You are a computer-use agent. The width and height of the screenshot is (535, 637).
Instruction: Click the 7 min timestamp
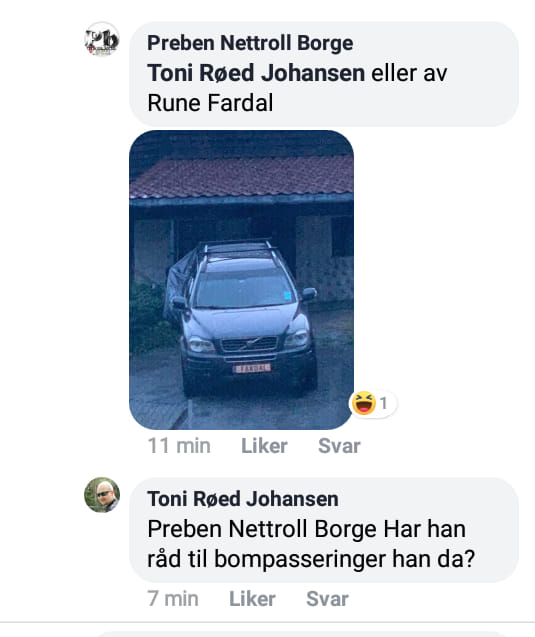tap(173, 599)
